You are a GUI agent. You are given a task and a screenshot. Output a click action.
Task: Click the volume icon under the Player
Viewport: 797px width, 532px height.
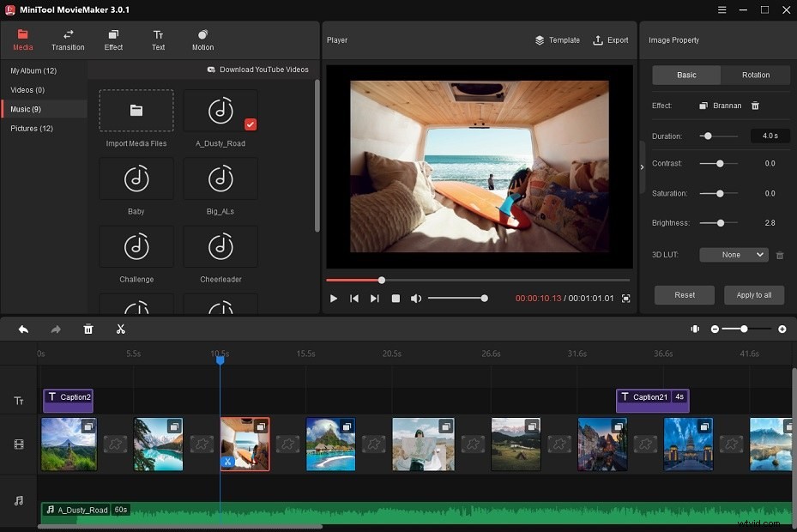(418, 299)
